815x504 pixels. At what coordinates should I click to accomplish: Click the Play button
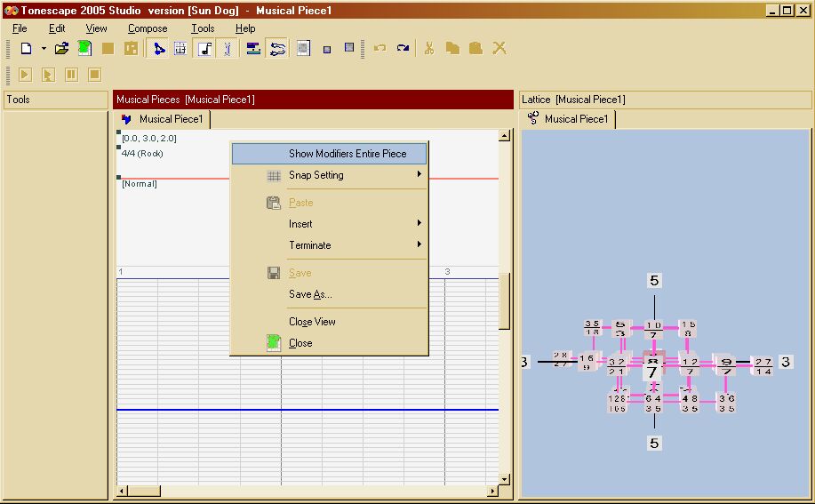click(x=24, y=75)
